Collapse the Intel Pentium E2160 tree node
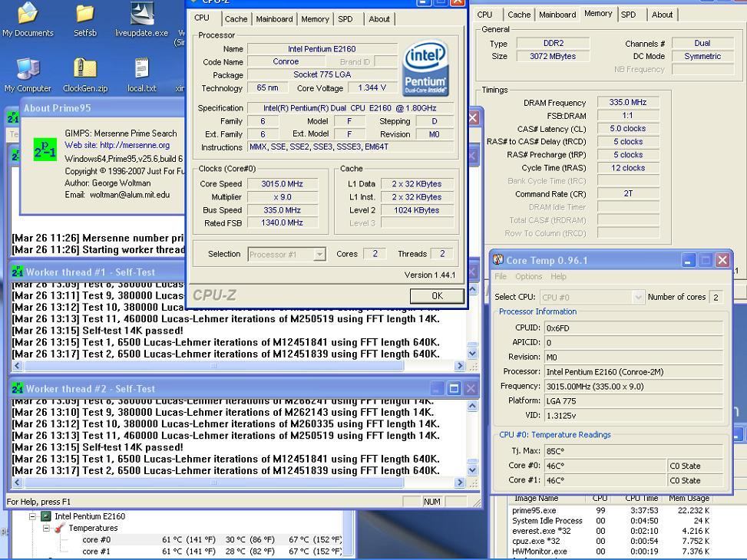Image resolution: width=747 pixels, height=560 pixels. [x=33, y=516]
